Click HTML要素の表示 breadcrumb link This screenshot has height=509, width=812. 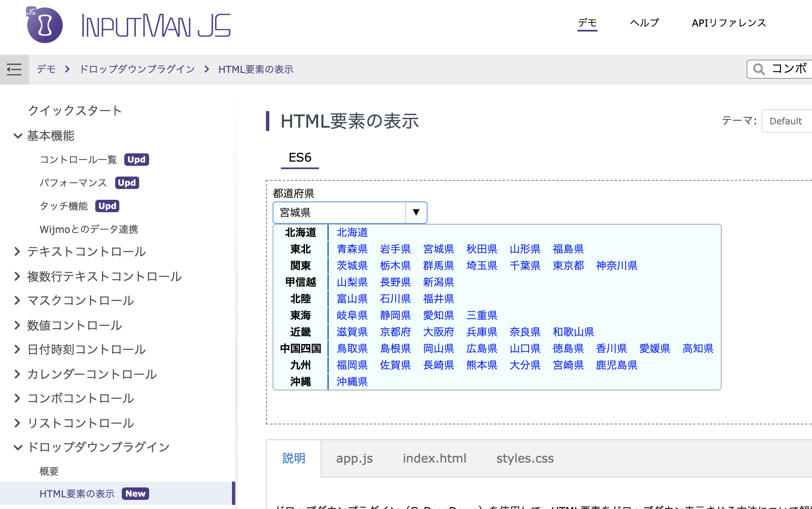click(256, 69)
